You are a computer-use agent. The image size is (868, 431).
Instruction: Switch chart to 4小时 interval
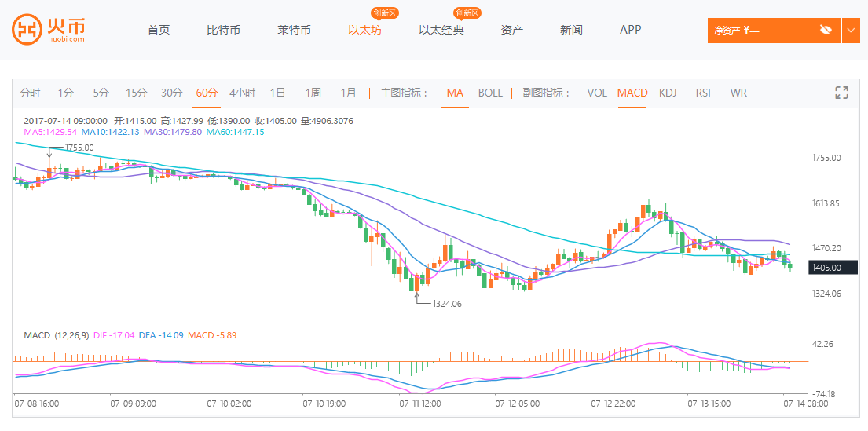(x=242, y=93)
